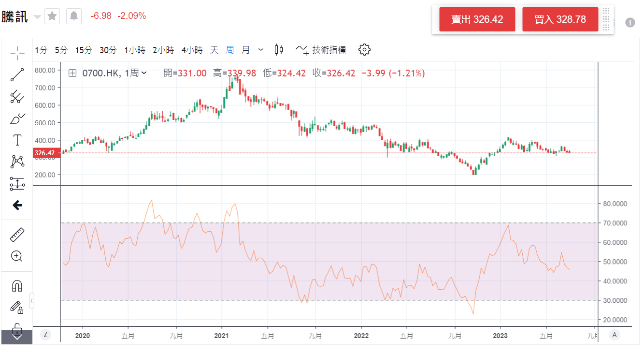Toggle the price alert bell
The image size is (644, 354).
(x=73, y=16)
